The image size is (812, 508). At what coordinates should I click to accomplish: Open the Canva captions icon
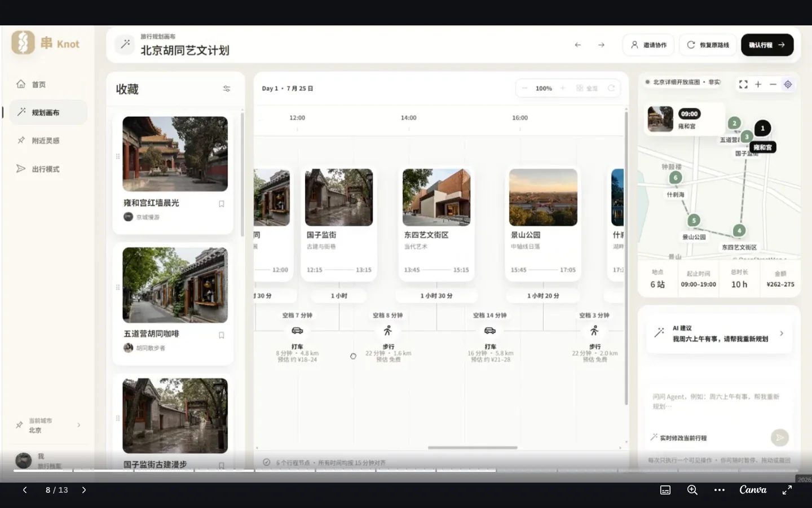pyautogui.click(x=665, y=490)
